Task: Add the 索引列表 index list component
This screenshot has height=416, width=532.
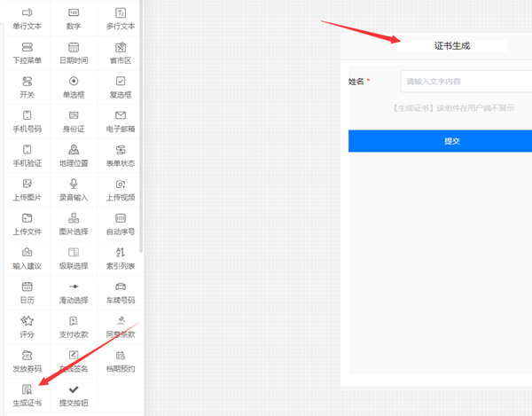Action: [121, 259]
